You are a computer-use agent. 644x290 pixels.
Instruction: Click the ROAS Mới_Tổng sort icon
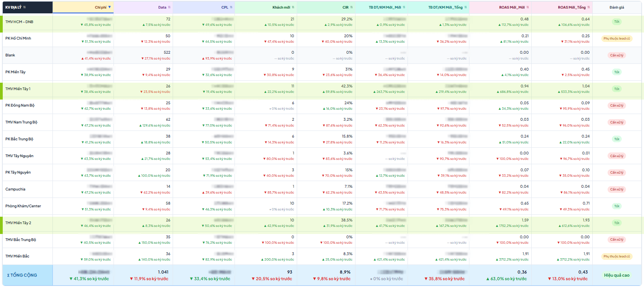[x=589, y=7]
